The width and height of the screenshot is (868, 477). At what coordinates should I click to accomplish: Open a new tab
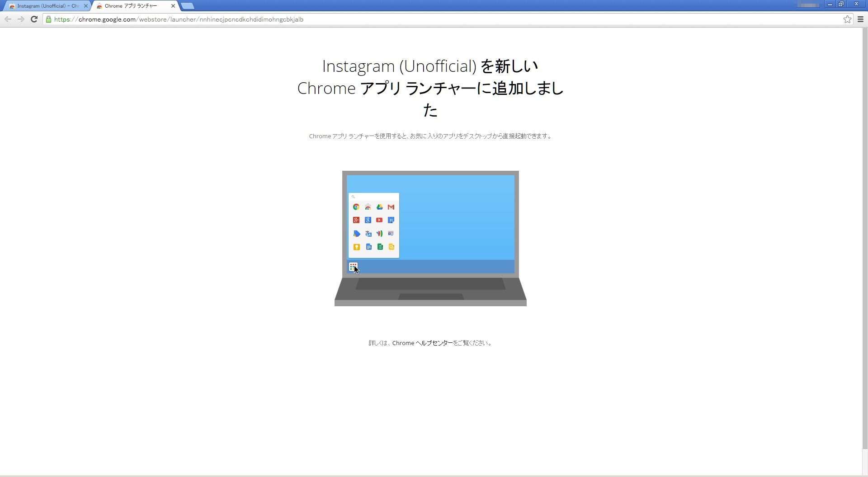(188, 6)
